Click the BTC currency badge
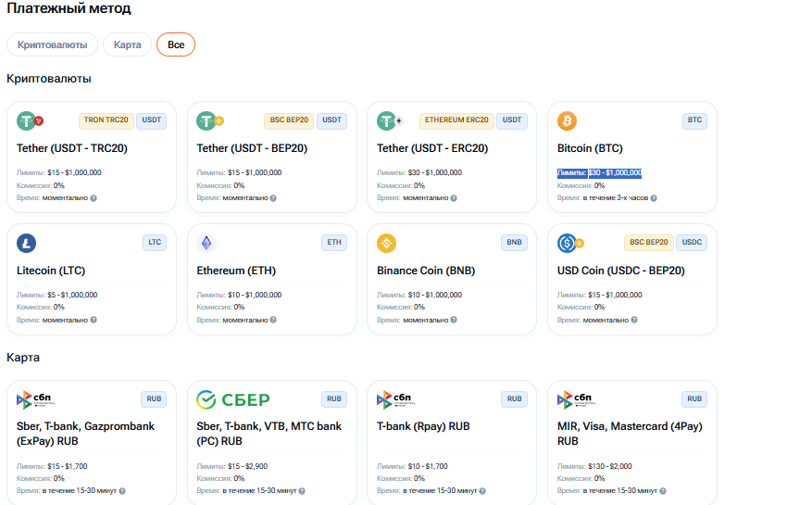812x505 pixels. pos(695,120)
